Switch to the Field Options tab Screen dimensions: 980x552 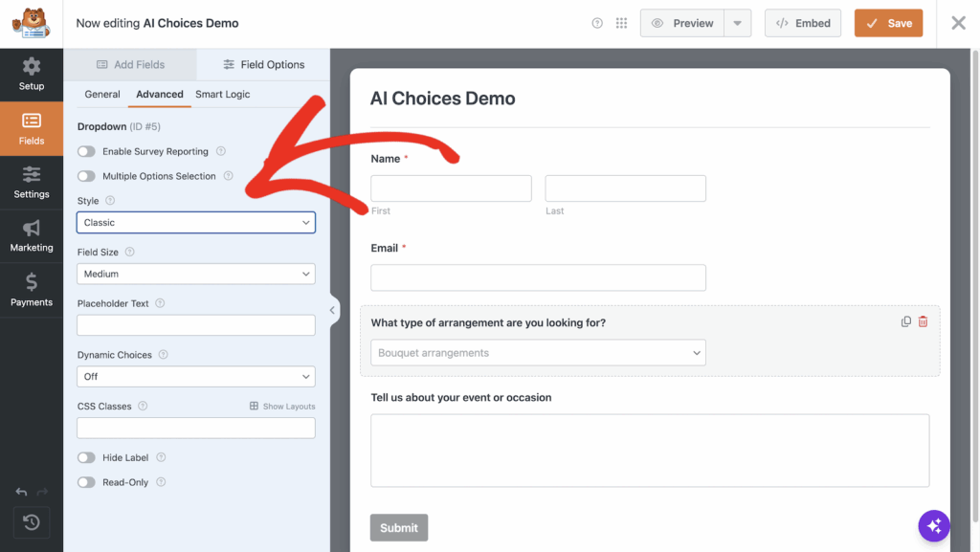click(263, 64)
